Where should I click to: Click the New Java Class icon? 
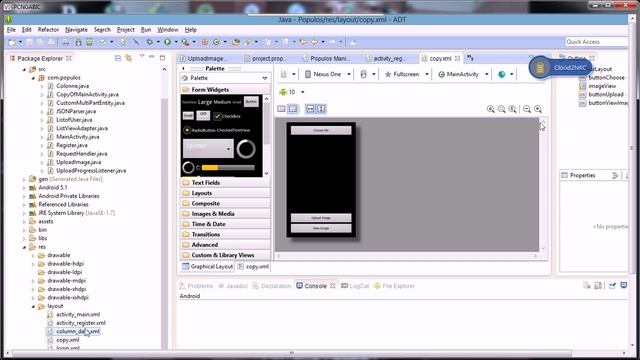click(x=216, y=42)
